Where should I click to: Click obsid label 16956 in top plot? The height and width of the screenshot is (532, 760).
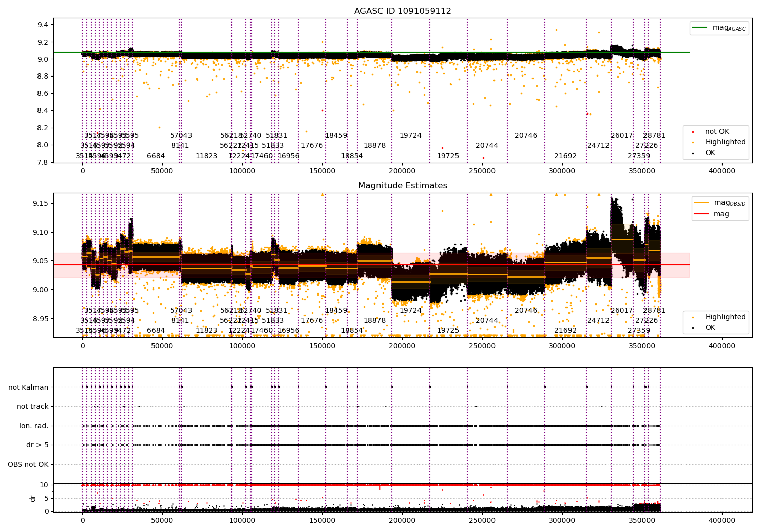click(x=288, y=156)
